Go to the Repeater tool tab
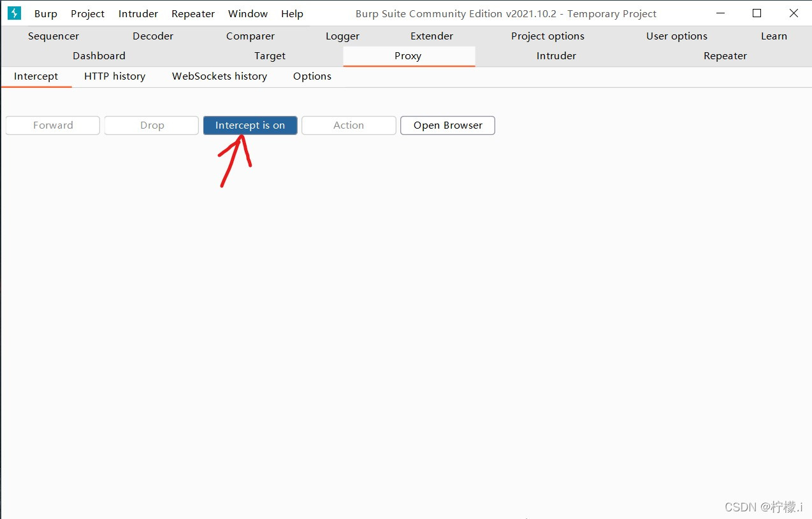The width and height of the screenshot is (812, 519). (x=725, y=56)
